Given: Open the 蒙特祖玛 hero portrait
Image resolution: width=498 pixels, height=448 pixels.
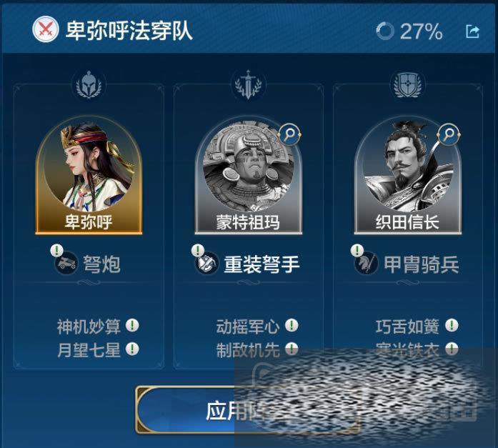Looking at the screenshot, I should [249, 176].
